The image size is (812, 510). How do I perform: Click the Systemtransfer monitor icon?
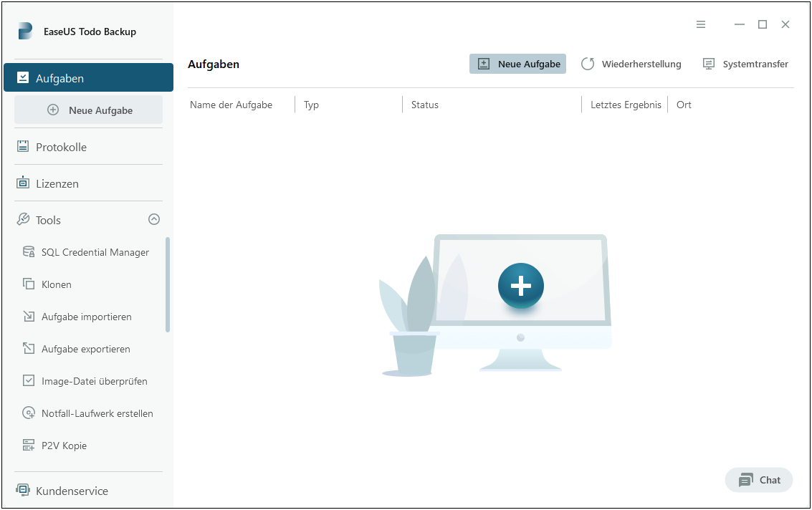click(708, 64)
